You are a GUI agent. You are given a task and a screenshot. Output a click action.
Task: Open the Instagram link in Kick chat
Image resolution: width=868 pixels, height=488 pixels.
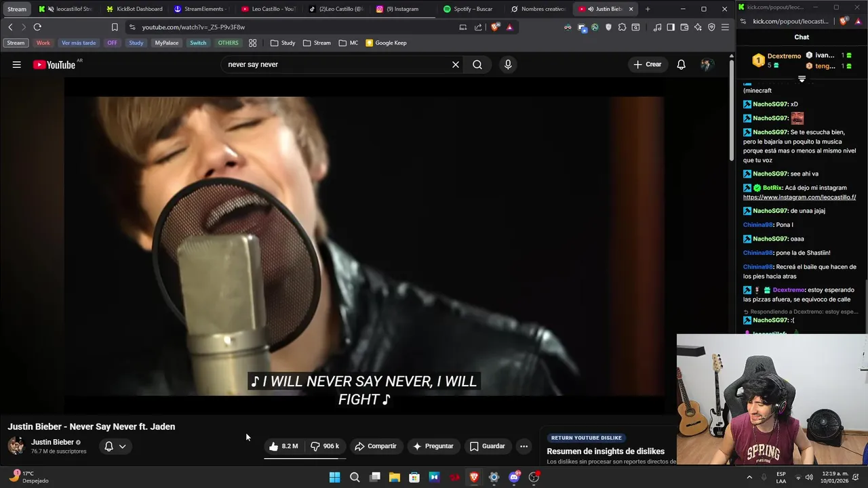[x=800, y=197]
